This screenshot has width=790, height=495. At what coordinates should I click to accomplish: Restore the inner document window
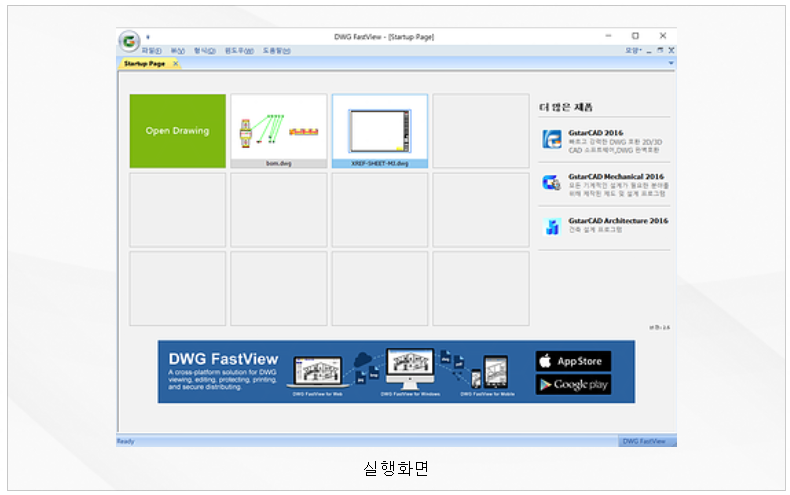click(660, 50)
